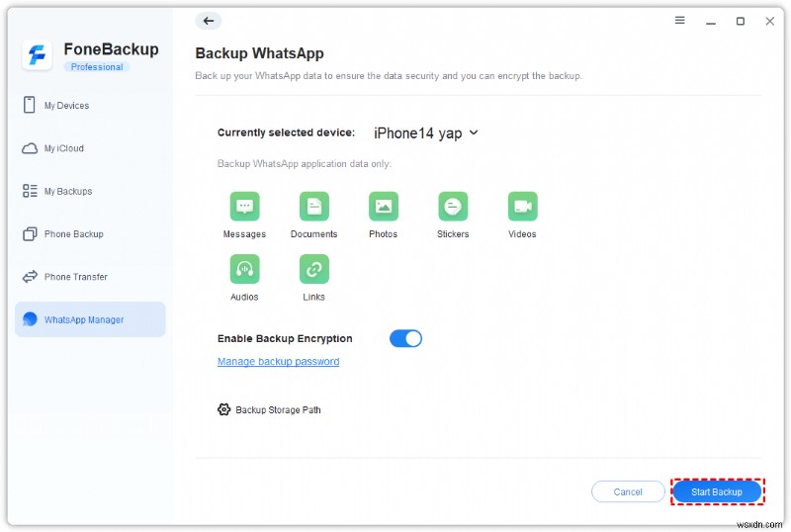Select WhatsApp Manager in the sidebar
The height and width of the screenshot is (532, 791).
point(90,319)
